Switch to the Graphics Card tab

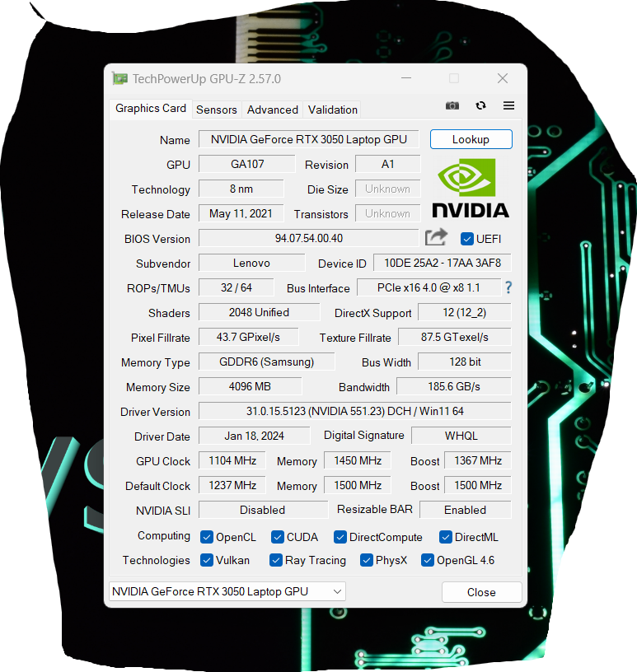point(151,109)
